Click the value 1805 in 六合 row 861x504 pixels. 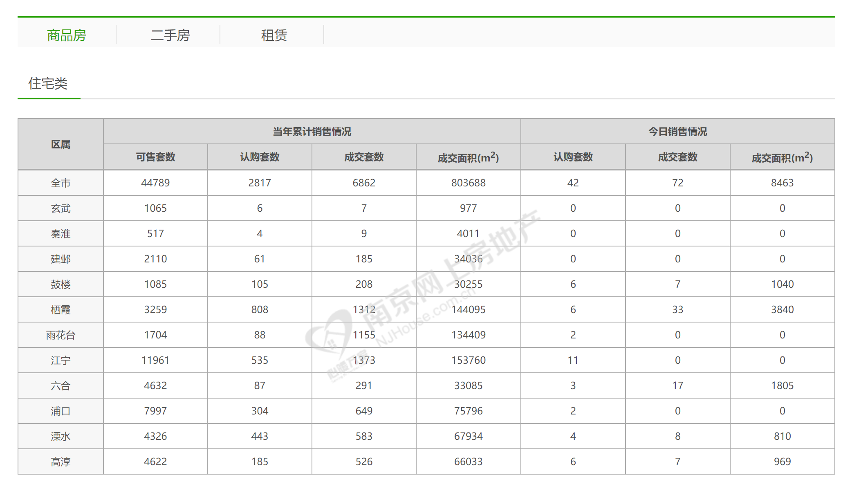[x=782, y=385]
